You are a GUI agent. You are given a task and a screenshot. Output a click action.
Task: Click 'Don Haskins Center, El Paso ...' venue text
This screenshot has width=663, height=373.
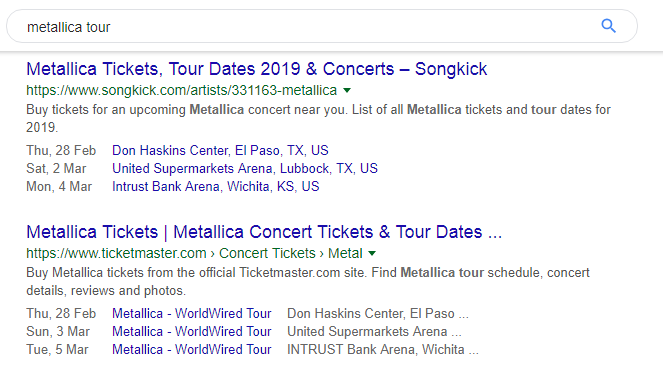point(378,313)
